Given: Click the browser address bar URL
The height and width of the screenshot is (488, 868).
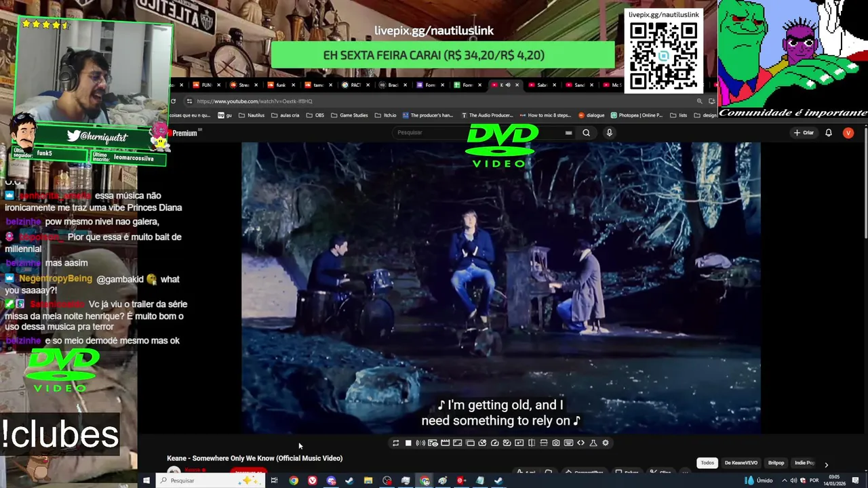Looking at the screenshot, I should (x=255, y=101).
